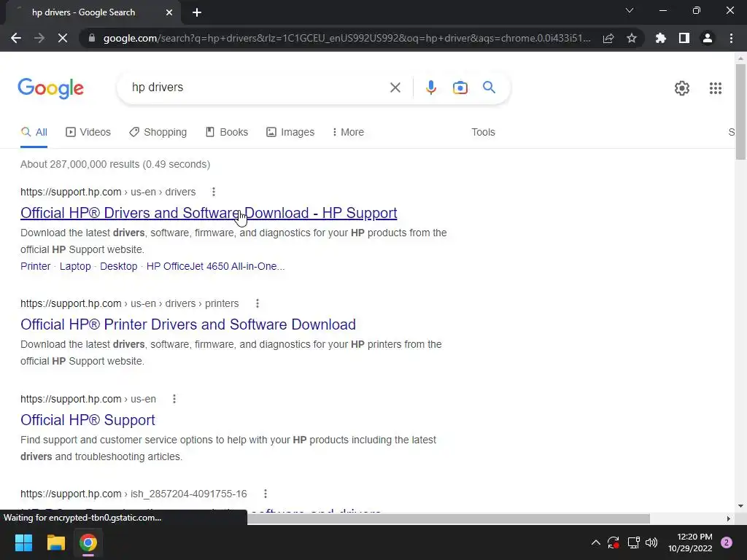Open Official HP Printer Drivers and Software Download

point(188,324)
